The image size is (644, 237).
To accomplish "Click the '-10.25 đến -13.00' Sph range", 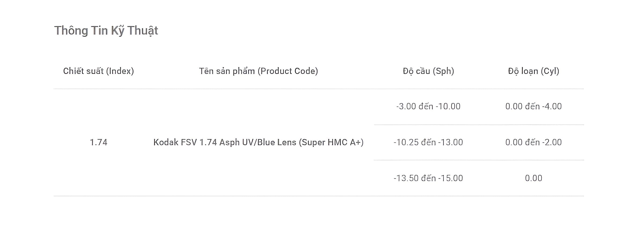I will [428, 142].
